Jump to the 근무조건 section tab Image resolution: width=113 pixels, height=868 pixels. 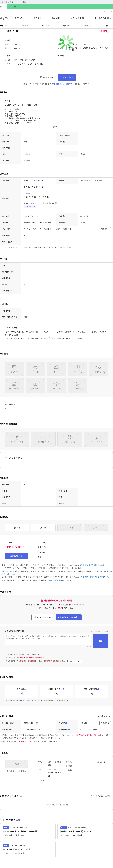[x=24, y=26]
